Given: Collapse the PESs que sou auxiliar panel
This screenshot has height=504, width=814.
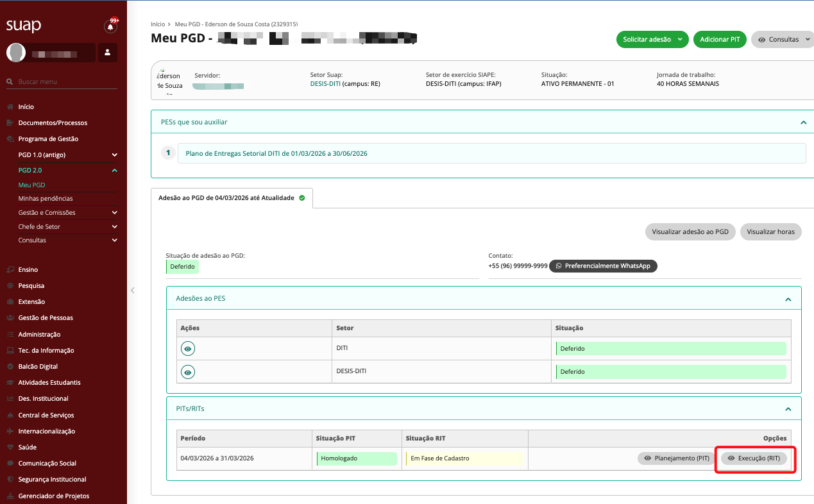Looking at the screenshot, I should coord(803,122).
